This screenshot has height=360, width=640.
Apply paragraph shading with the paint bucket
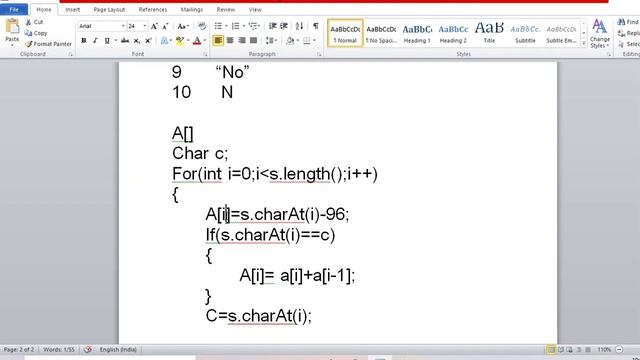click(x=290, y=40)
